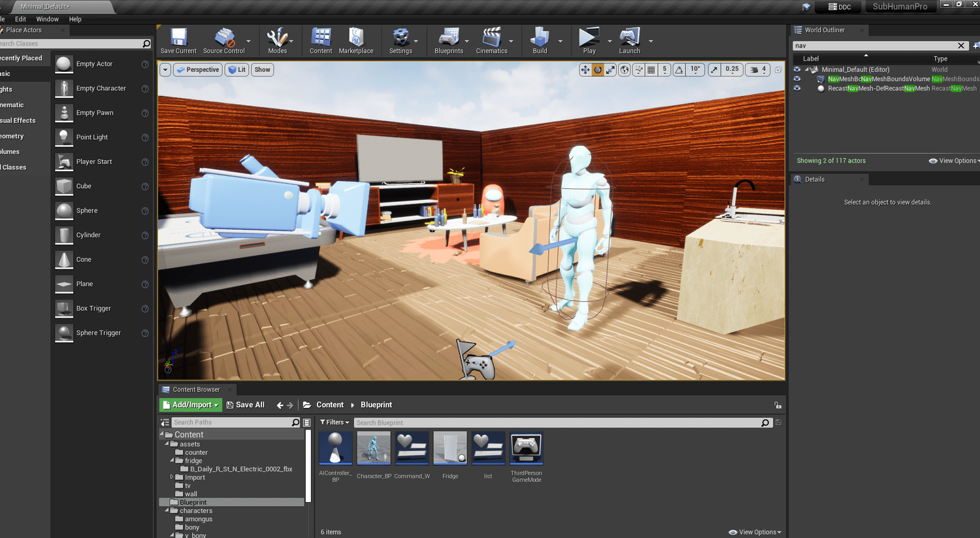Open the Perspective view mode dropdown

(x=197, y=70)
